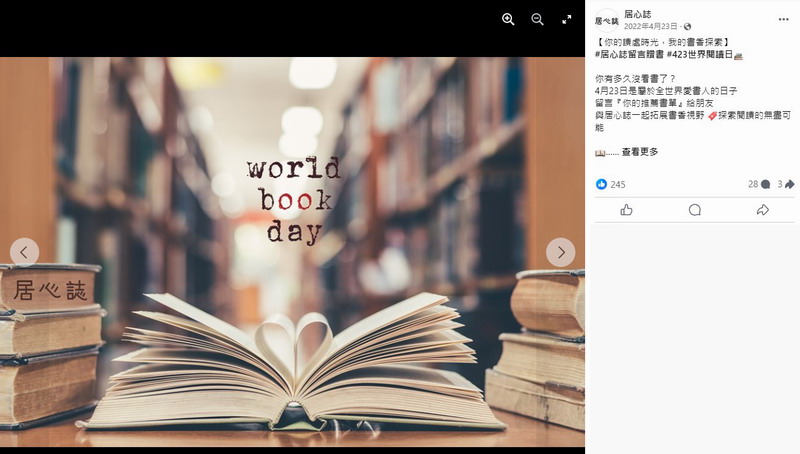Click post headline 【你的讀處時光，我的書香探索】
800x454 pixels.
click(663, 42)
